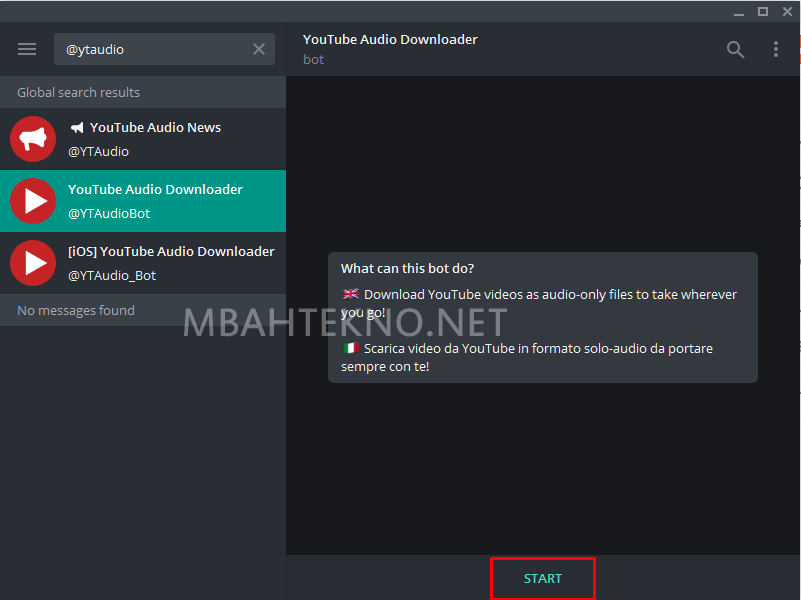Click @YTAudioBot red play avatar
The height and width of the screenshot is (600, 801).
tap(33, 201)
